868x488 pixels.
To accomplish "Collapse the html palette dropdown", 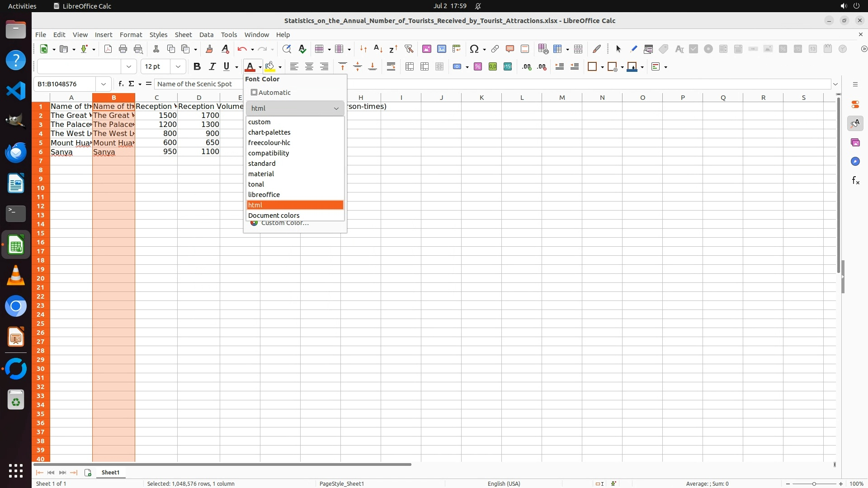I will (x=336, y=108).
